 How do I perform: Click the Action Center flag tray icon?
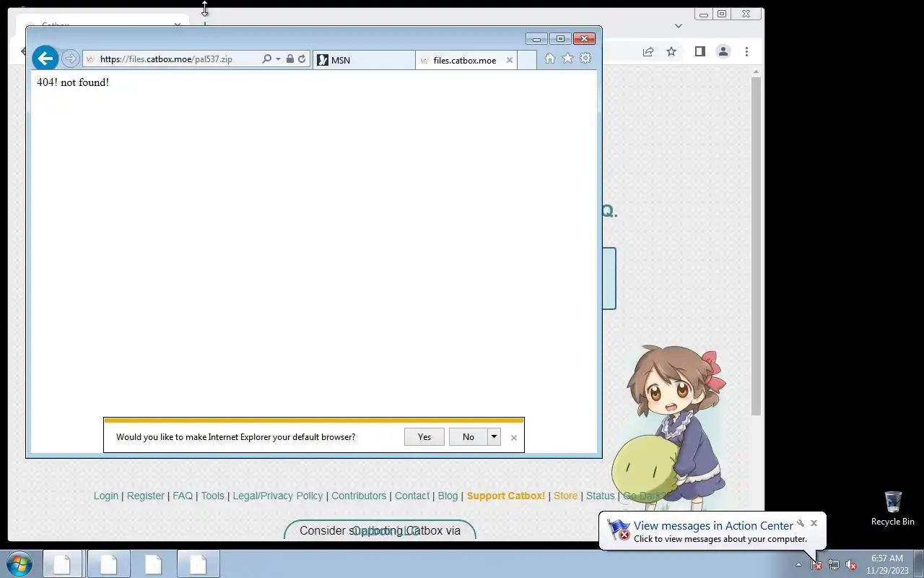pos(816,564)
